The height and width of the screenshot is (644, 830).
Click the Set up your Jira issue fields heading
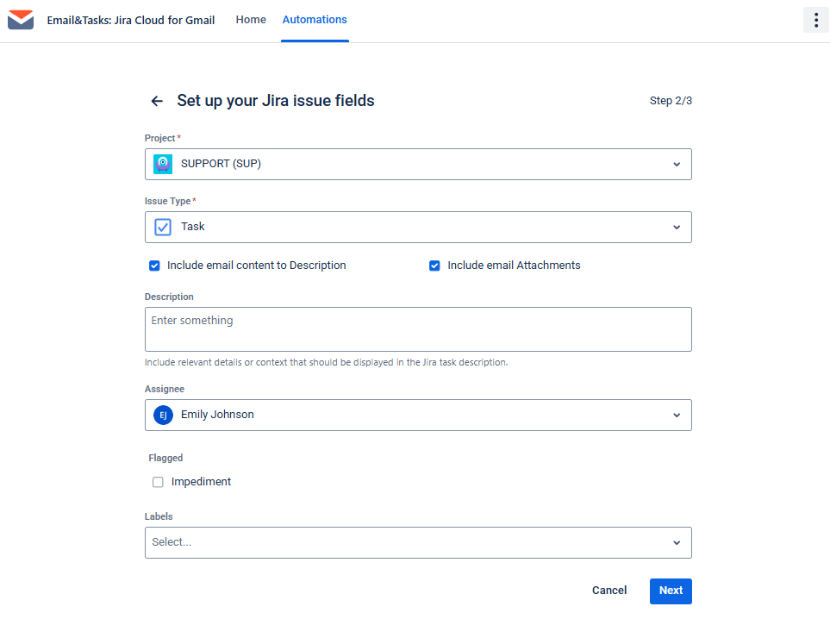click(275, 101)
